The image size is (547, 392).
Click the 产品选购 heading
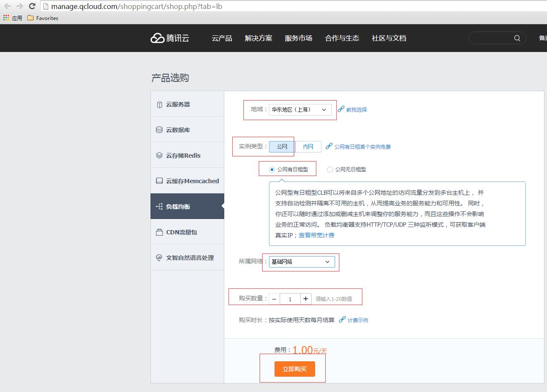click(x=170, y=78)
